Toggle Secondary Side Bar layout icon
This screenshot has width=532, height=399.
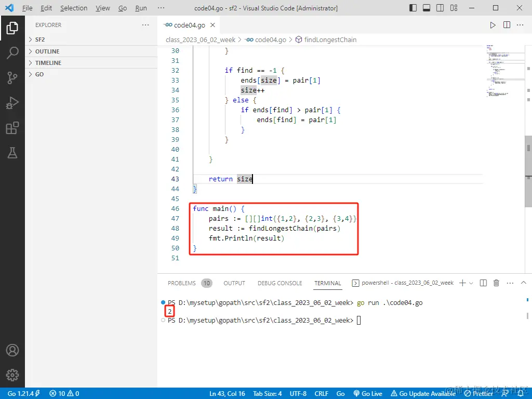440,8
